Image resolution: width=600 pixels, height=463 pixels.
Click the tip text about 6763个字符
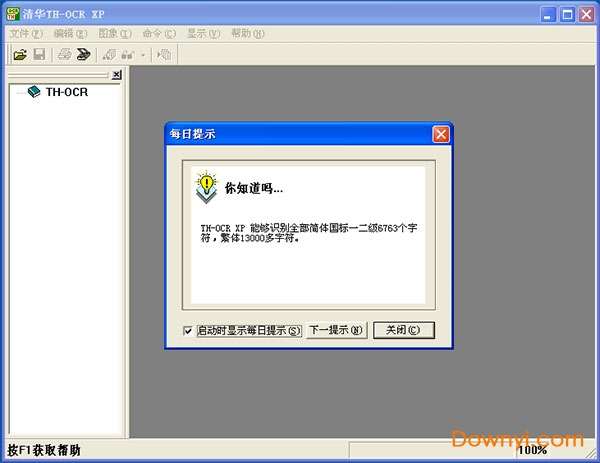tap(309, 233)
